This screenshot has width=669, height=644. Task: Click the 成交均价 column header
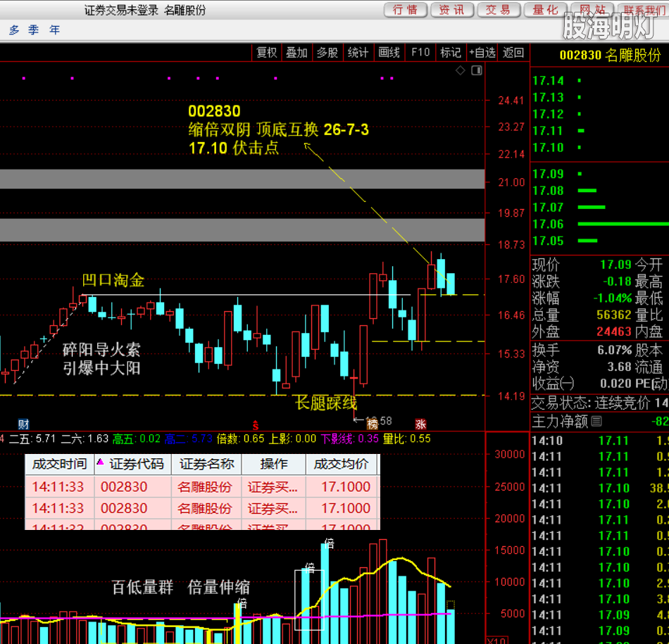pyautogui.click(x=342, y=464)
